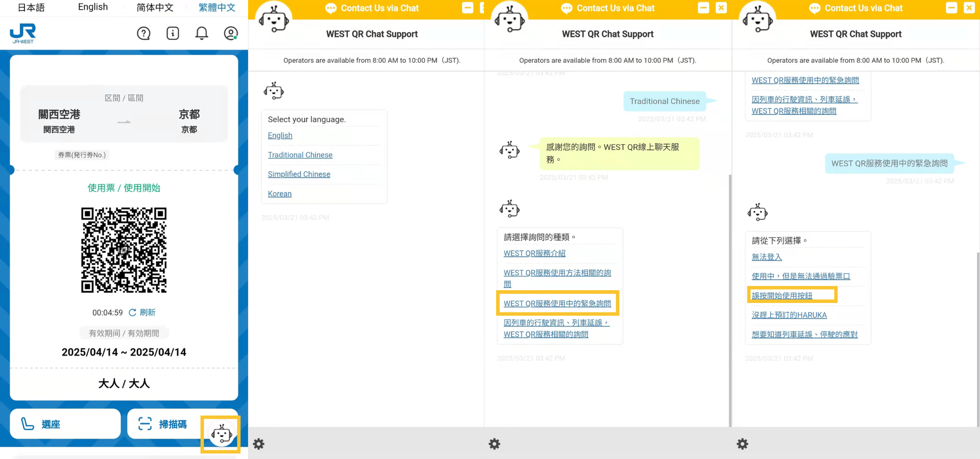Click the Traditional Chinese chat bubble
980x459 pixels.
pyautogui.click(x=665, y=101)
